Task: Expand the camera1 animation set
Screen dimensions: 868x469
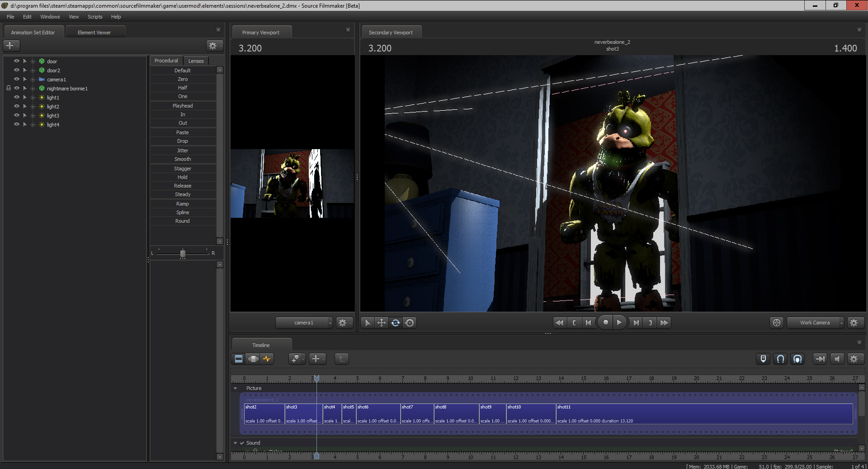Action: click(x=33, y=80)
